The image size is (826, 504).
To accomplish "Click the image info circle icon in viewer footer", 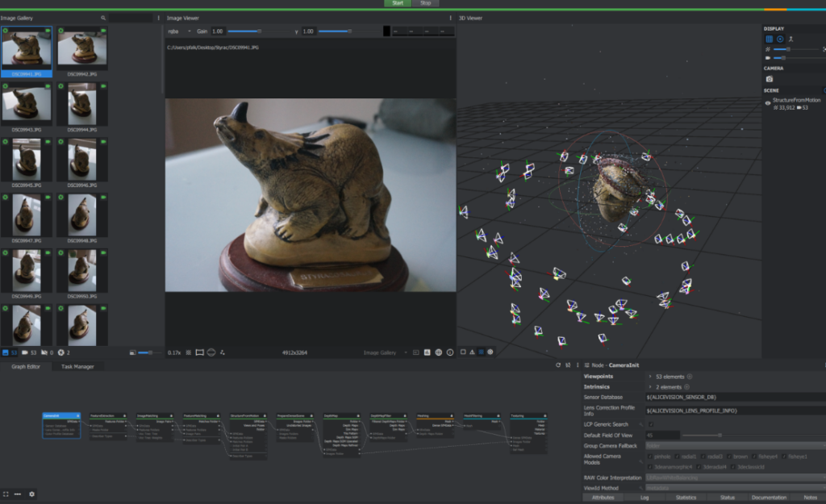I will [x=450, y=352].
